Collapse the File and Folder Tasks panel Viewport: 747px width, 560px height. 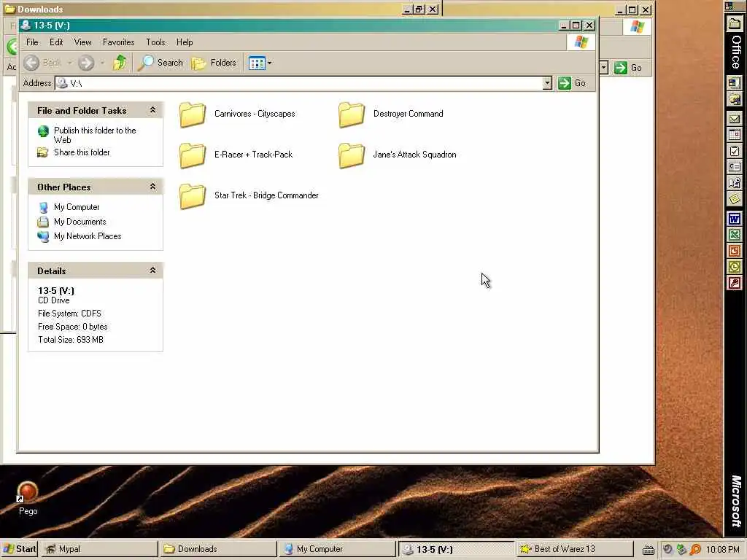[x=152, y=110]
